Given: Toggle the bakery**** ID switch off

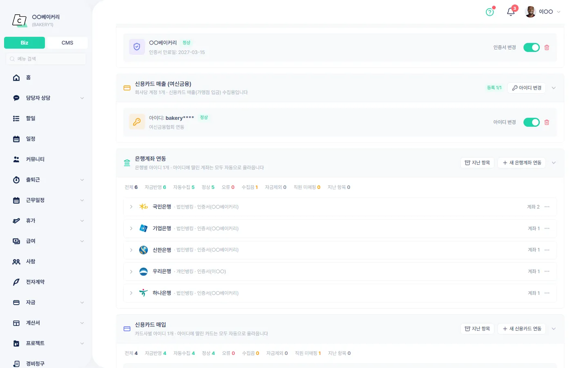Looking at the screenshot, I should point(532,122).
